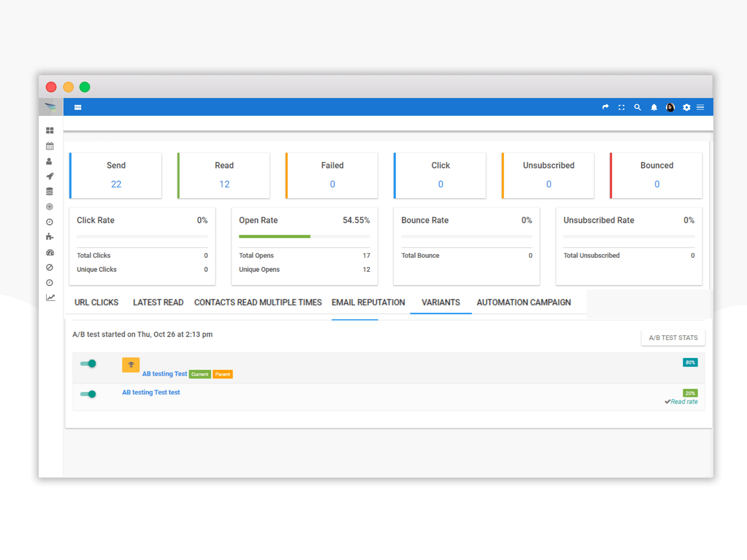
Task: Open the AUTOMATION CAMPAIGN tab
Action: coord(524,302)
